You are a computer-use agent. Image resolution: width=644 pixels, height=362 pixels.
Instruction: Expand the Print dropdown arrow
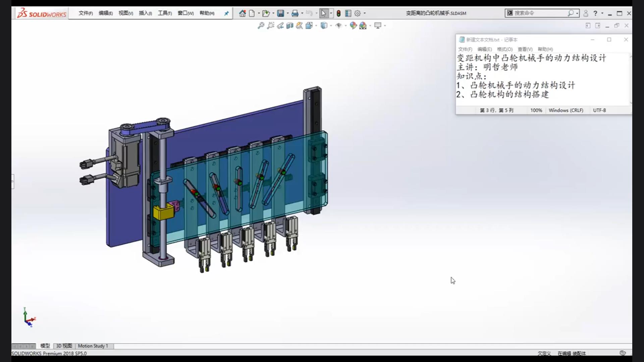[302, 13]
